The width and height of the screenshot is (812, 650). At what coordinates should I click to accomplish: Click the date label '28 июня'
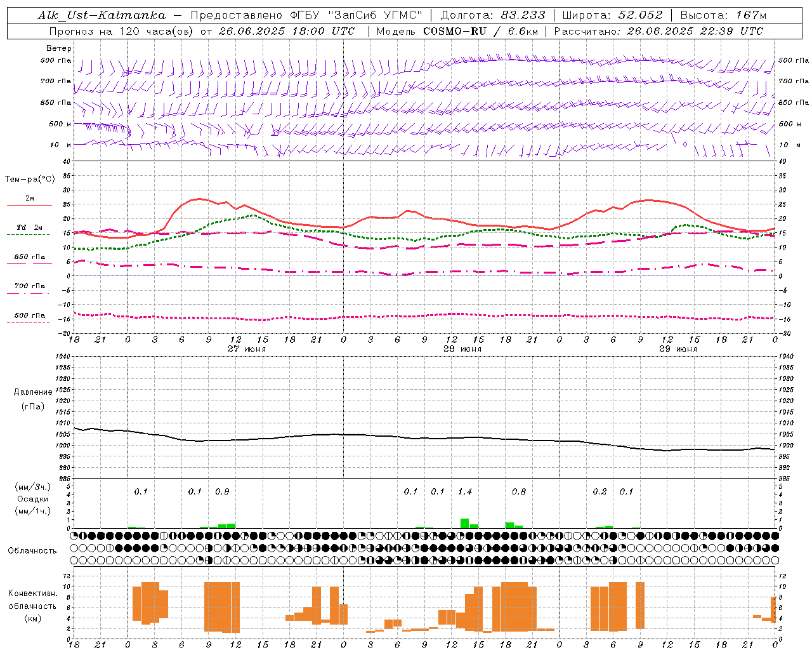click(462, 349)
